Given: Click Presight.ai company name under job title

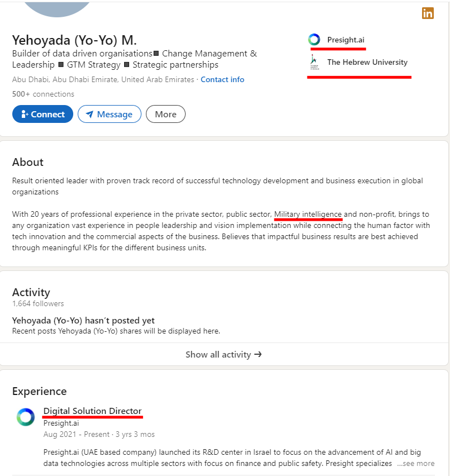Looking at the screenshot, I should click(61, 423).
